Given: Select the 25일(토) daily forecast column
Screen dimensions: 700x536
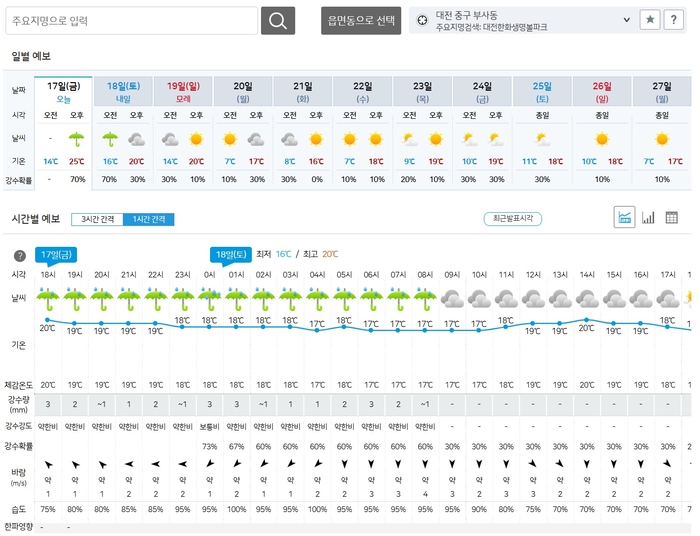Looking at the screenshot, I should click(x=542, y=92).
